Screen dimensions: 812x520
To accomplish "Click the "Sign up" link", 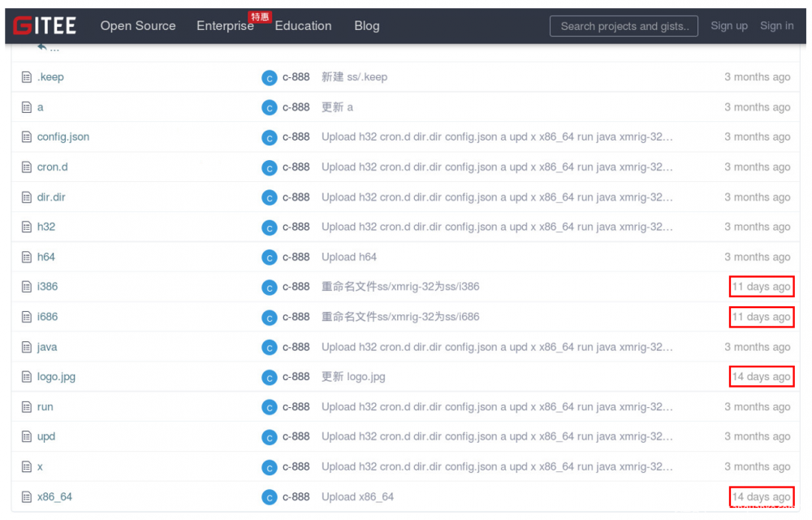I will pyautogui.click(x=728, y=25).
